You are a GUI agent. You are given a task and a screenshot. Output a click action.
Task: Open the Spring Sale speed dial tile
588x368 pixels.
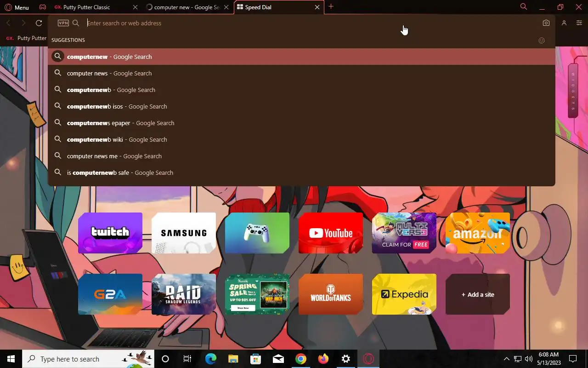(x=257, y=294)
